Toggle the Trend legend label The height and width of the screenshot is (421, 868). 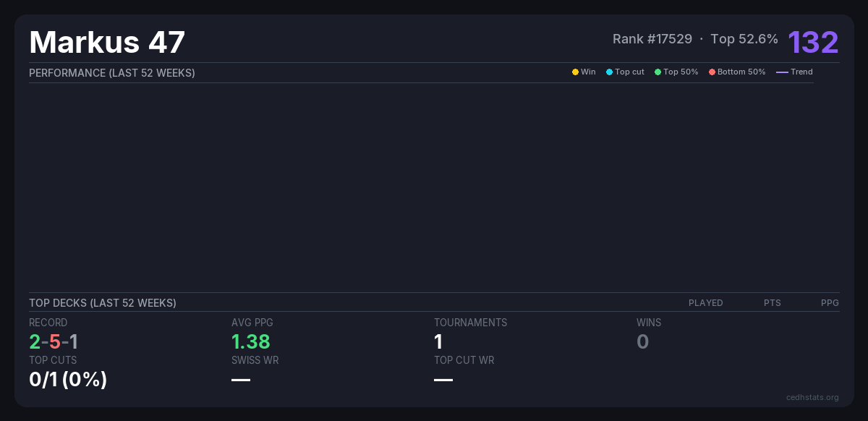[x=801, y=72]
